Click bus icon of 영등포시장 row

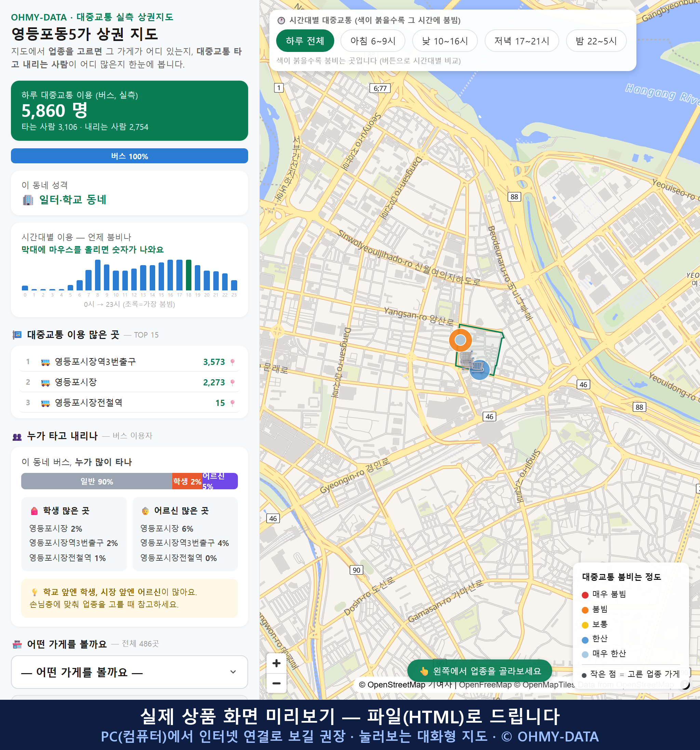coord(45,383)
